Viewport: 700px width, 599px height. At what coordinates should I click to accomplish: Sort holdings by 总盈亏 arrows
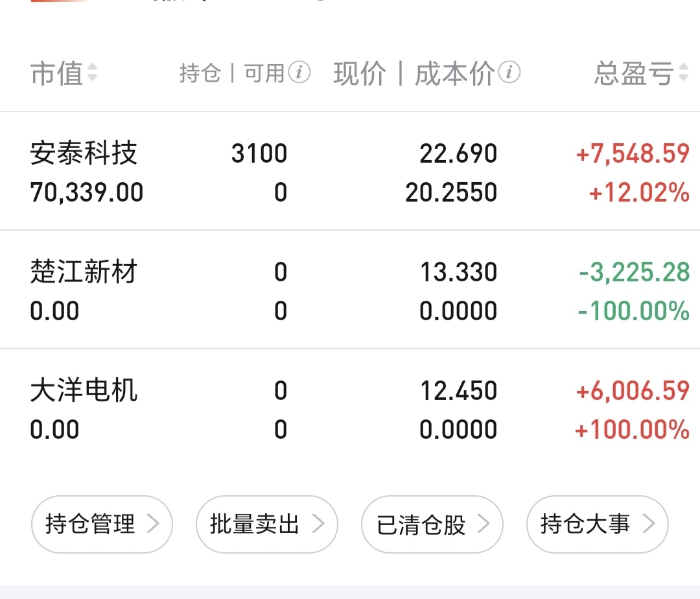click(x=682, y=74)
